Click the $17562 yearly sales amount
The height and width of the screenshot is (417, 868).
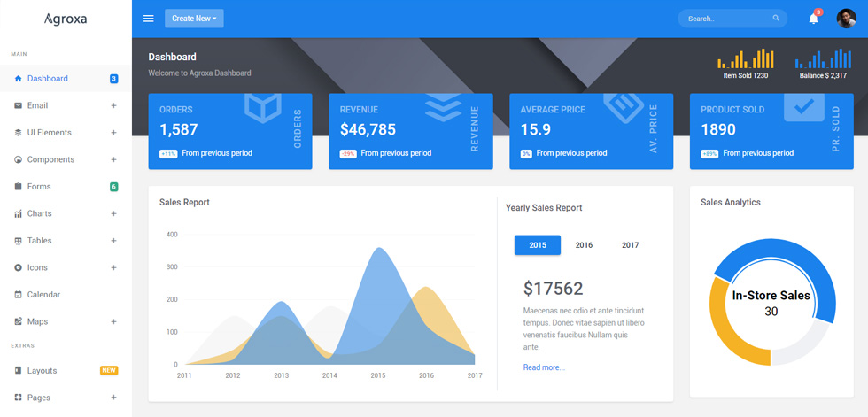click(553, 289)
